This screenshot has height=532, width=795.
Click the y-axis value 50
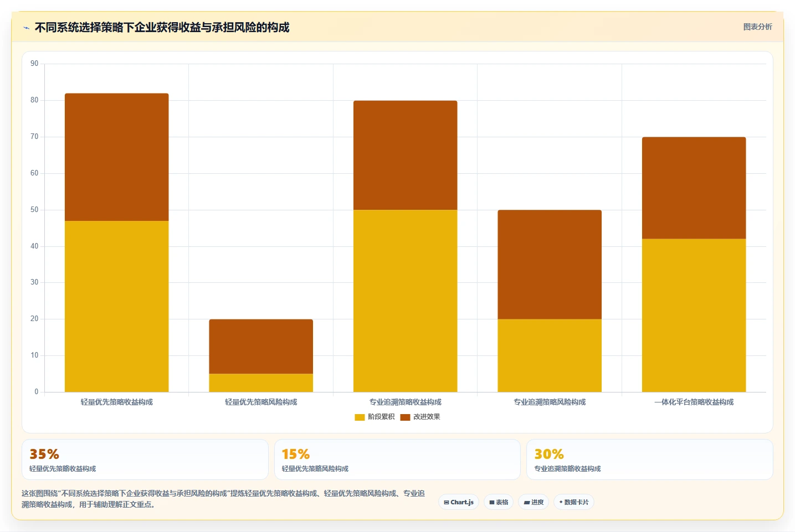click(34, 210)
